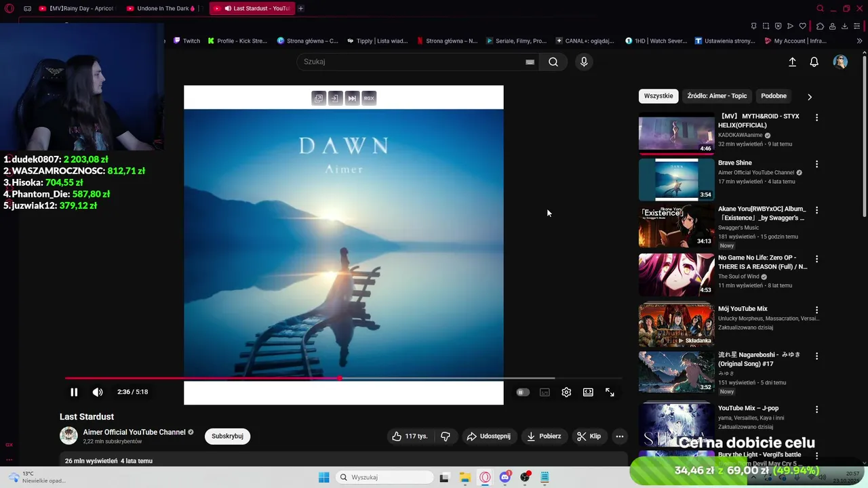
Task: Open options for YouTube Mix – J-pop
Action: pyautogui.click(x=816, y=409)
